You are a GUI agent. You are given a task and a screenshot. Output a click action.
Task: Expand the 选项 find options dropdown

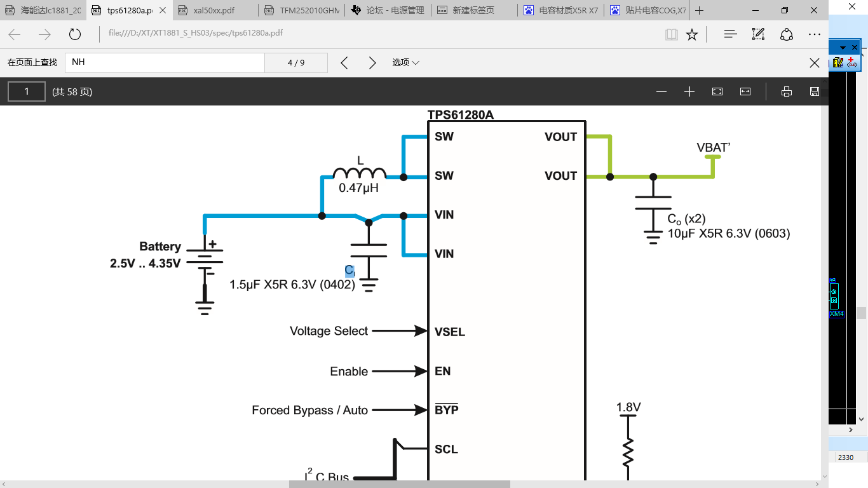(406, 62)
